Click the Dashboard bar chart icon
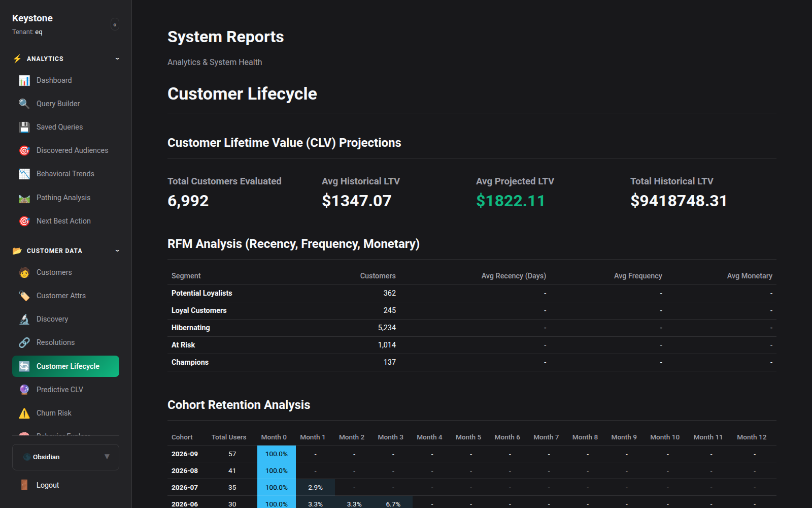This screenshot has height=508, width=812. 24,80
